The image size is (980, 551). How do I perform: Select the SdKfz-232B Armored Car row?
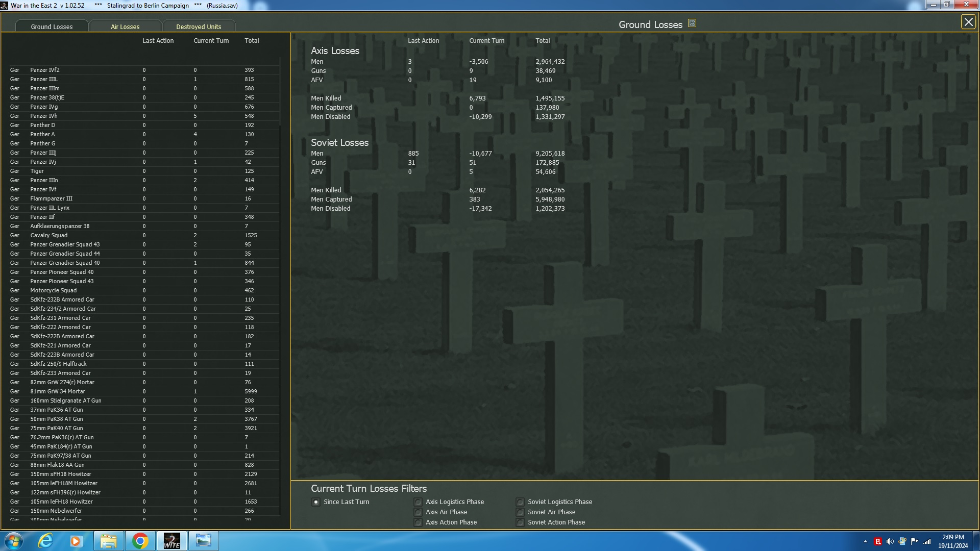click(x=144, y=299)
